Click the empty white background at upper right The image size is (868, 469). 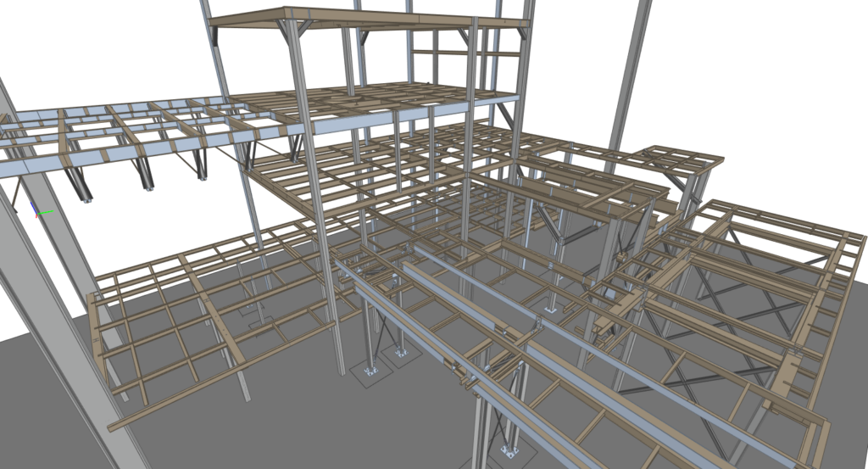763,68
